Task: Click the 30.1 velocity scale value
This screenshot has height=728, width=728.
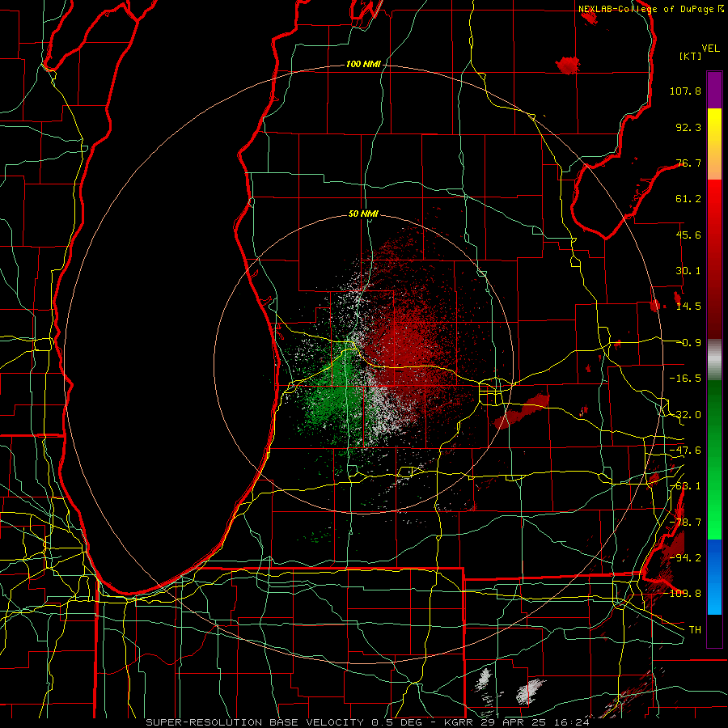Action: [688, 271]
